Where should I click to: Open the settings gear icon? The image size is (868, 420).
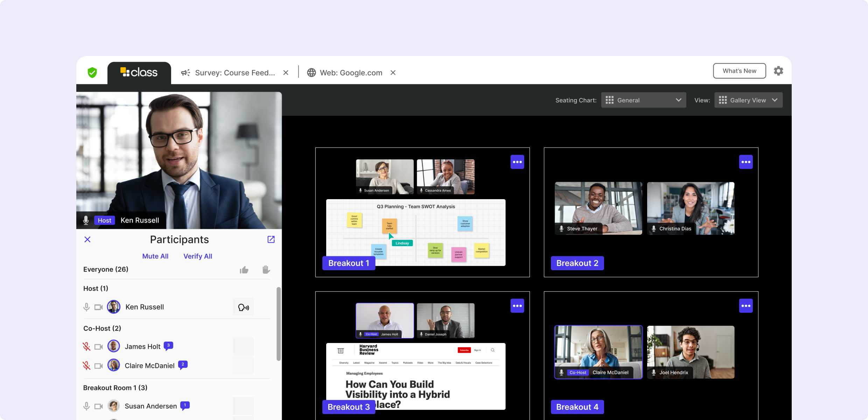click(778, 71)
